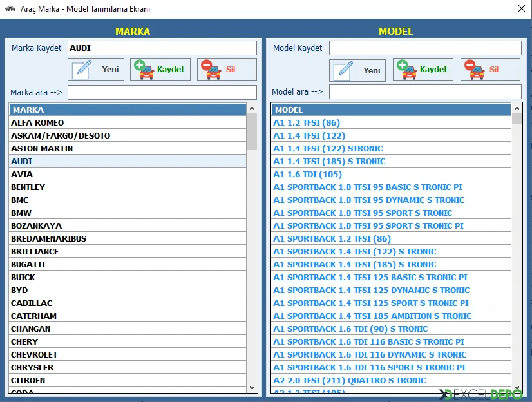Focus the Model Kaydet text field
The height and width of the screenshot is (402, 532).
point(424,48)
